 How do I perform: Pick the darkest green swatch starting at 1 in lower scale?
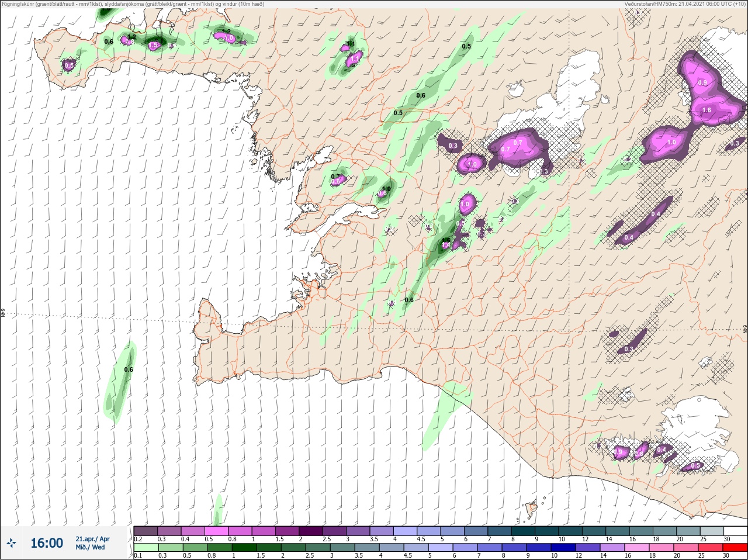pos(243,548)
